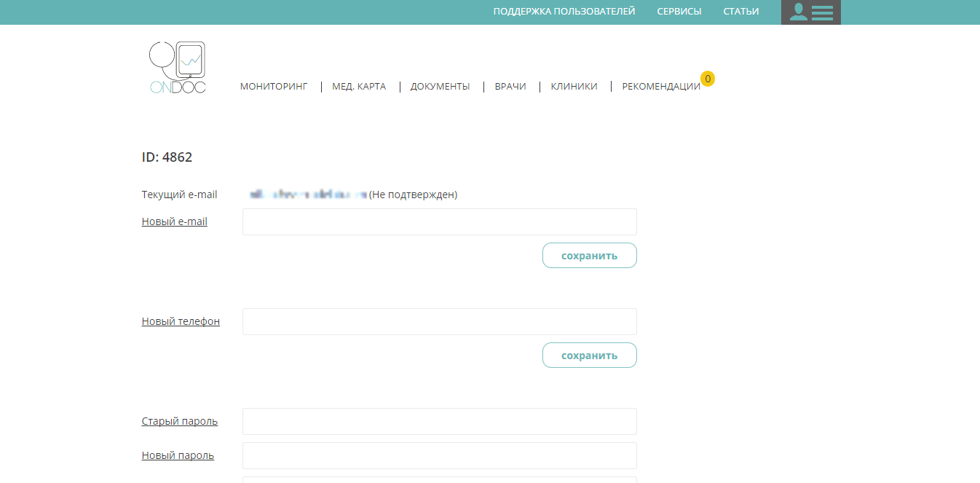Go to Статьи in top bar
The width and height of the screenshot is (980, 483).
pyautogui.click(x=740, y=12)
